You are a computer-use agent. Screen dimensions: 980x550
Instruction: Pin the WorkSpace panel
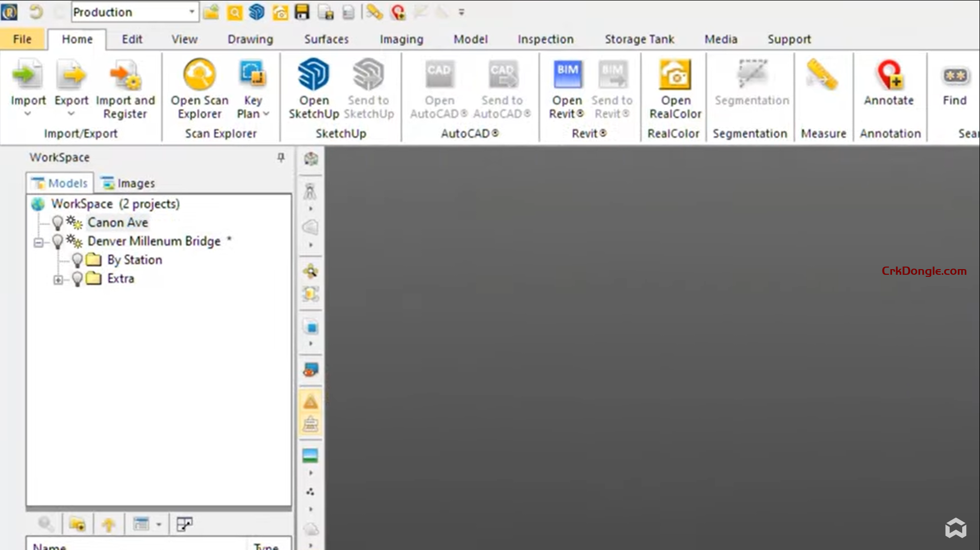280,158
